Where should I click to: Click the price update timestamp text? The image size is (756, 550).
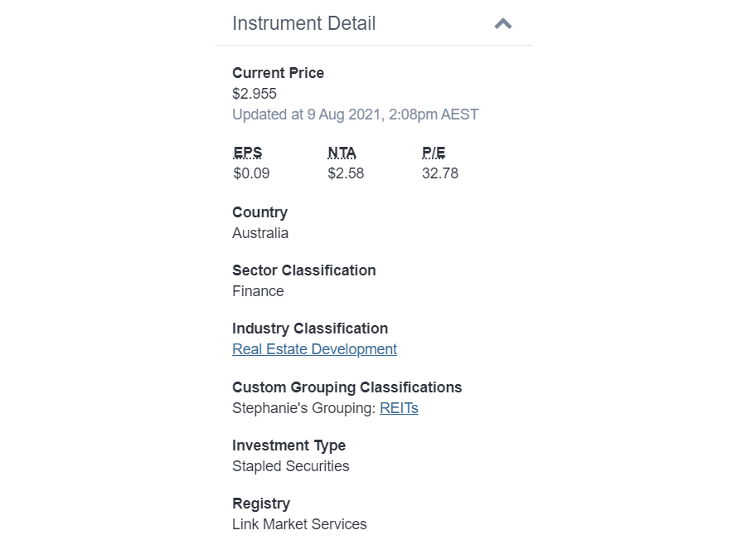click(x=355, y=114)
